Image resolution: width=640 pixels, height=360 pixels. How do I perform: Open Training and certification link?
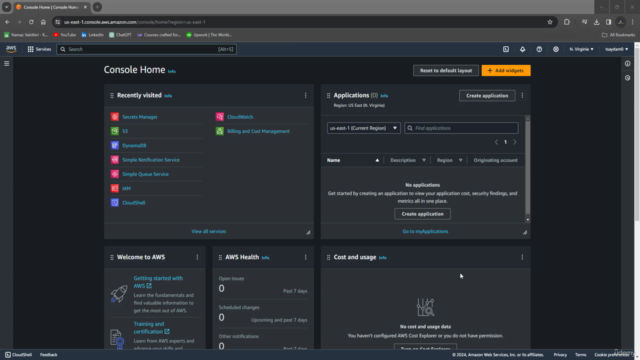(x=151, y=327)
